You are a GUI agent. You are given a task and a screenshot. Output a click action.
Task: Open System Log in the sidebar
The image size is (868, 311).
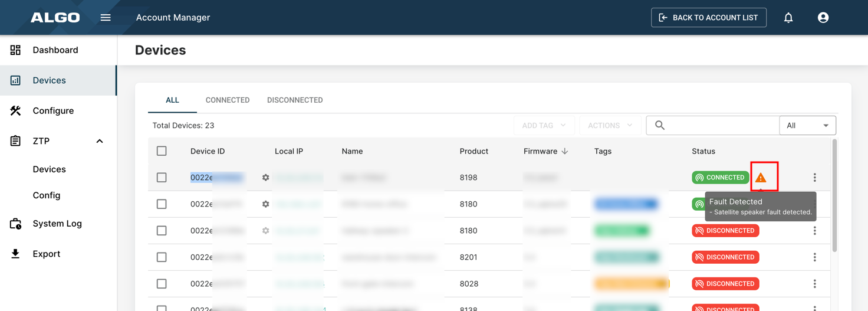58,224
